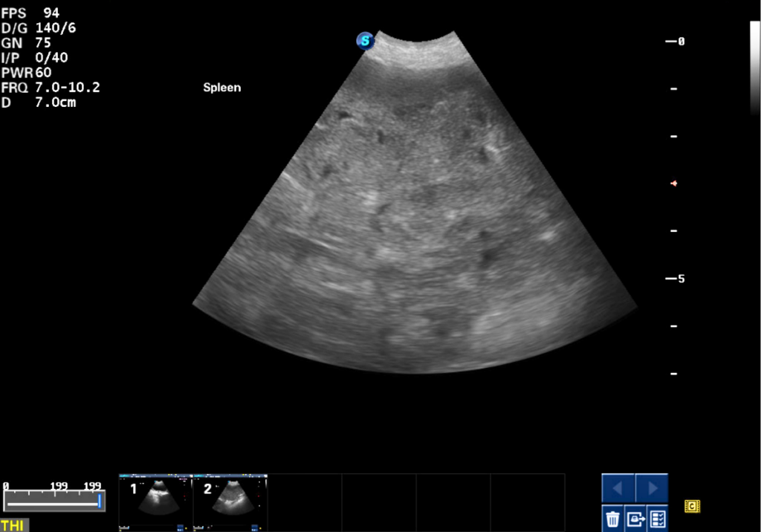Open the export image icon
761x532 pixels.
pyautogui.click(x=635, y=519)
